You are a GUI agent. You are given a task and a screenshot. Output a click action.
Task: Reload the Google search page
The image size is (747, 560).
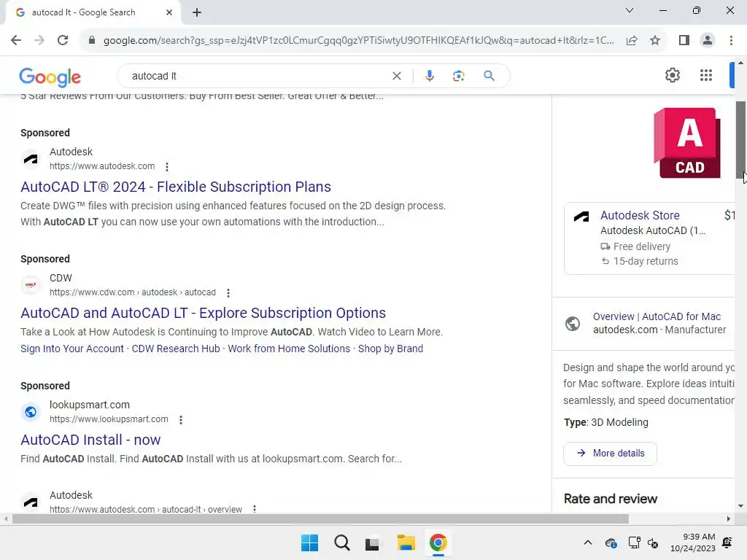coord(63,41)
